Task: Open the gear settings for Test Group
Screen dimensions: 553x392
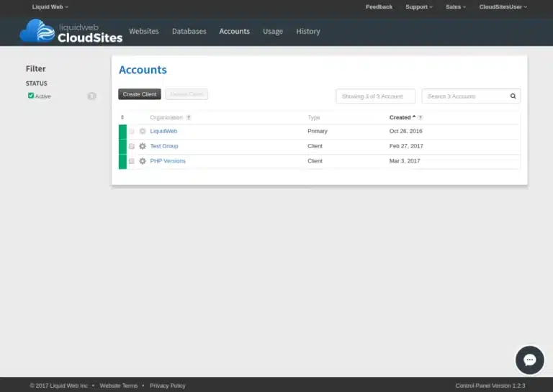Action: pos(143,146)
